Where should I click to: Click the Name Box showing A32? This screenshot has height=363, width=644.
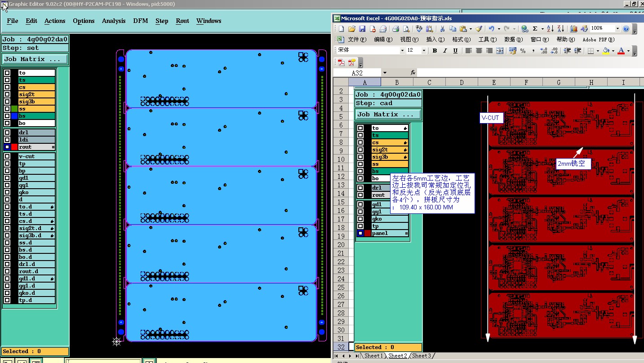(x=357, y=73)
